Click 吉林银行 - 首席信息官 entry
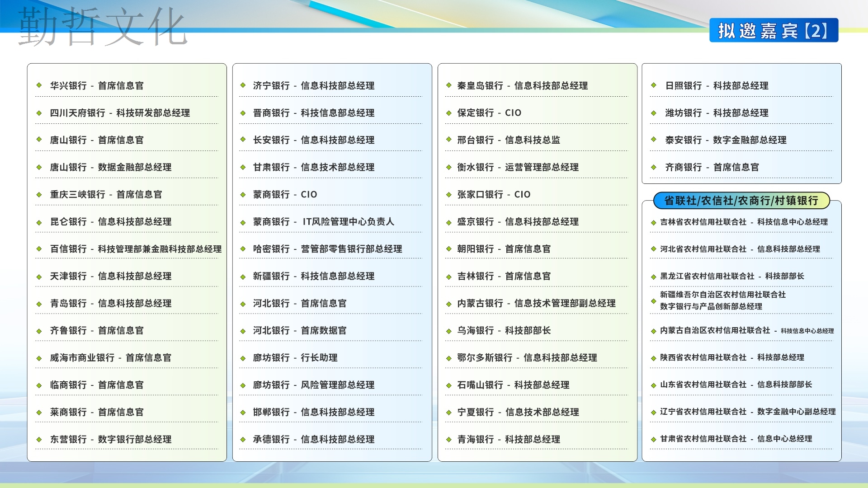This screenshot has height=488, width=868. (504, 276)
